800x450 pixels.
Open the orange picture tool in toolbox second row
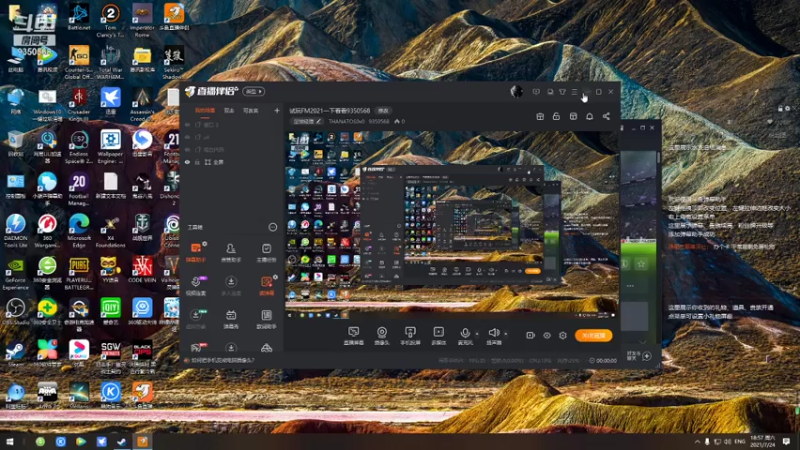(266, 285)
